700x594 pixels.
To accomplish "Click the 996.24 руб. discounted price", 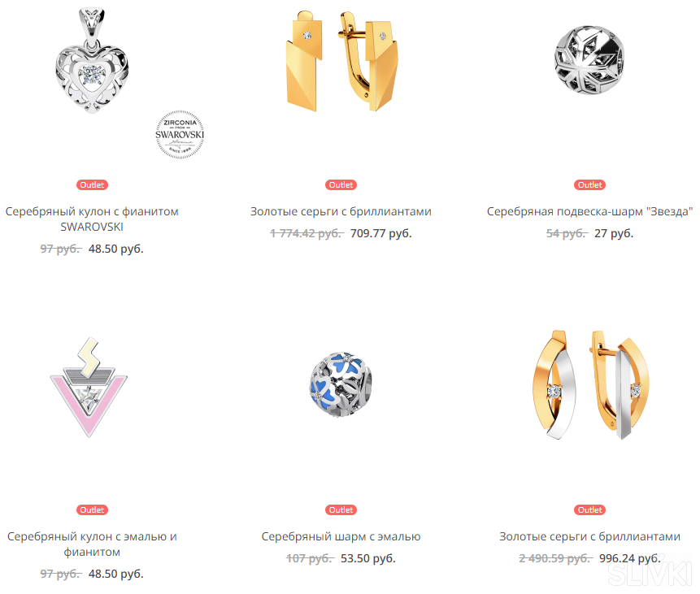I will pyautogui.click(x=630, y=558).
